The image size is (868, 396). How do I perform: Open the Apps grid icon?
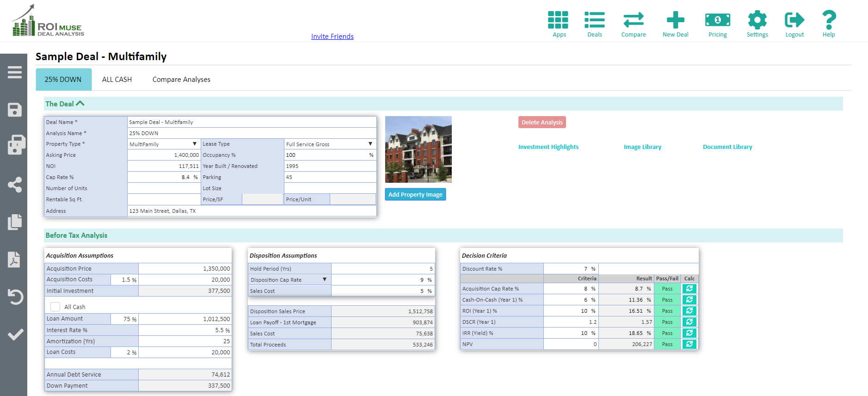tap(558, 20)
